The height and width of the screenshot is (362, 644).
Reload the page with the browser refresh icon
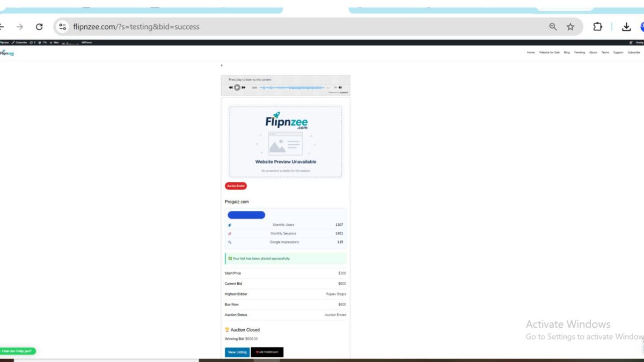pos(39,27)
